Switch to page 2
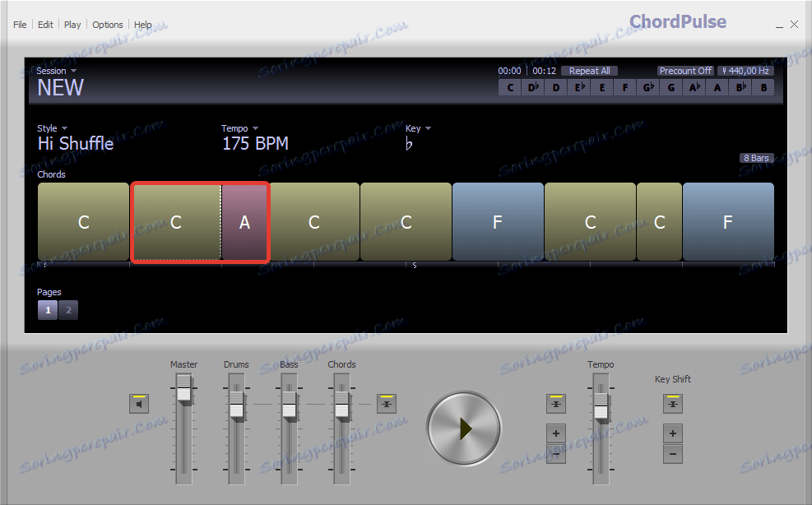The image size is (812, 505). tap(68, 310)
